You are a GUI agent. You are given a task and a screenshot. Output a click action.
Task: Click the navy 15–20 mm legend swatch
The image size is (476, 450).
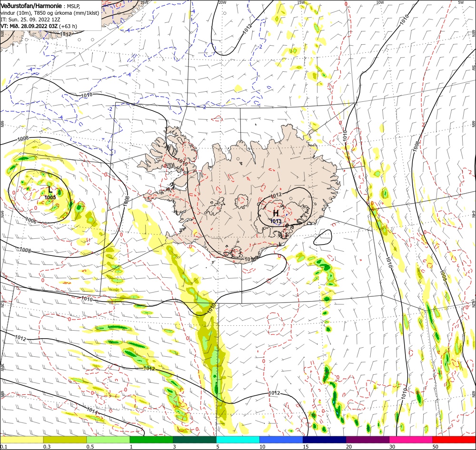tap(325, 440)
